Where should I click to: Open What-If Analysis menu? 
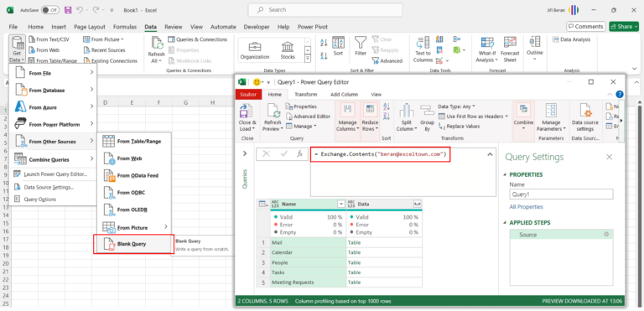pyautogui.click(x=486, y=49)
